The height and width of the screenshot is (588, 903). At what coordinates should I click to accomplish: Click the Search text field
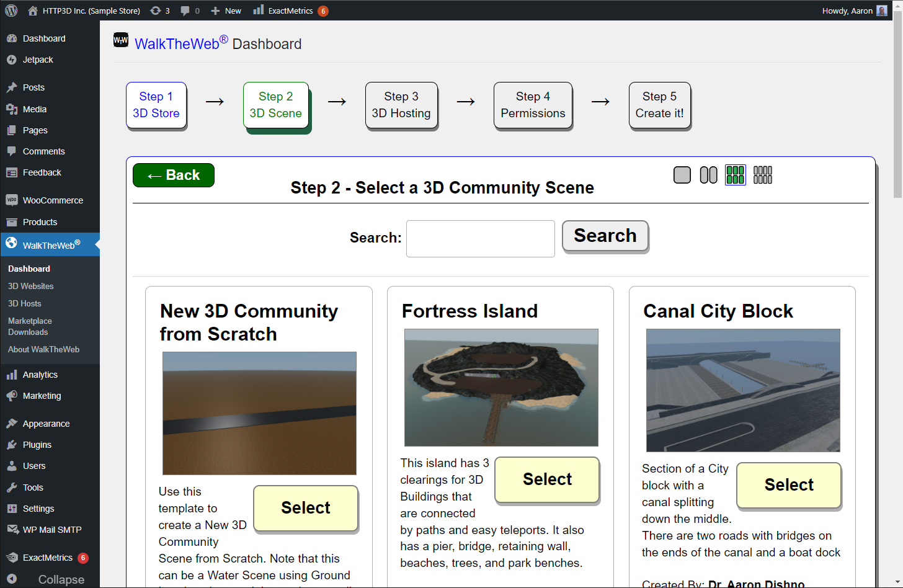click(481, 239)
